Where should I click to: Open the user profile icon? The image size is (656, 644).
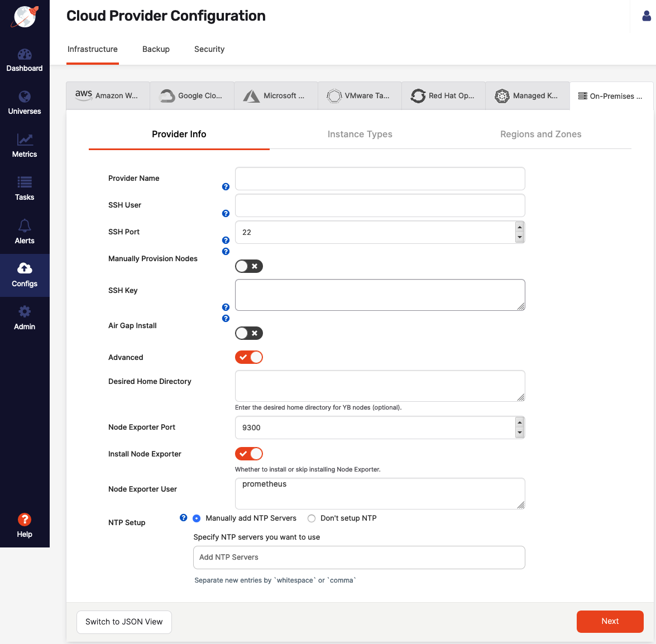[x=647, y=16]
